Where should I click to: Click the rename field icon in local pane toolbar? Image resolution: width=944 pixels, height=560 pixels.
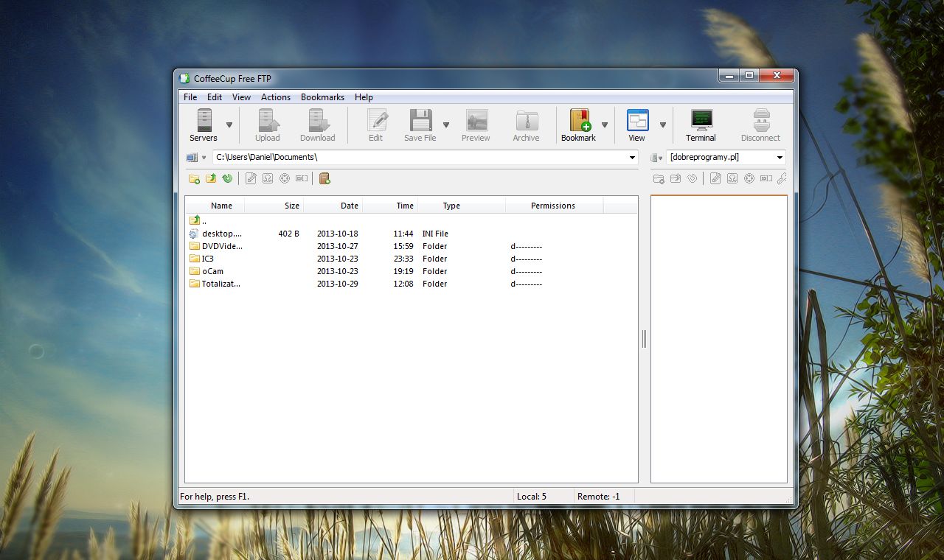pyautogui.click(x=302, y=178)
